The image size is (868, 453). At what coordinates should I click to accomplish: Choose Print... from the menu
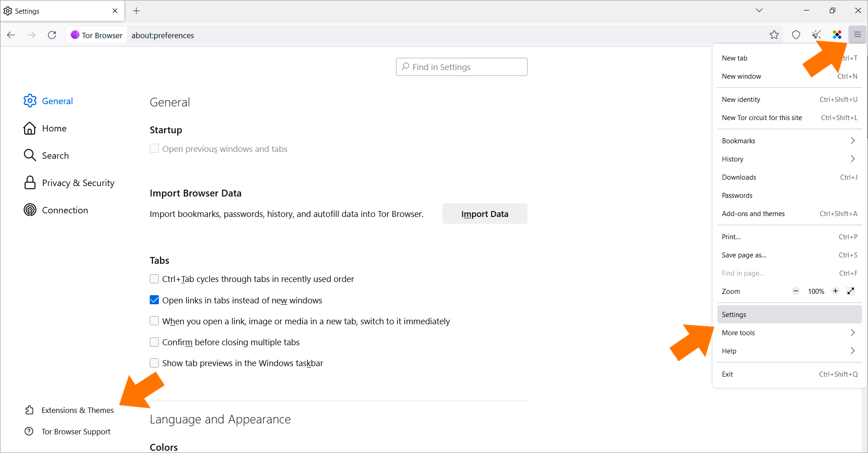coord(789,237)
